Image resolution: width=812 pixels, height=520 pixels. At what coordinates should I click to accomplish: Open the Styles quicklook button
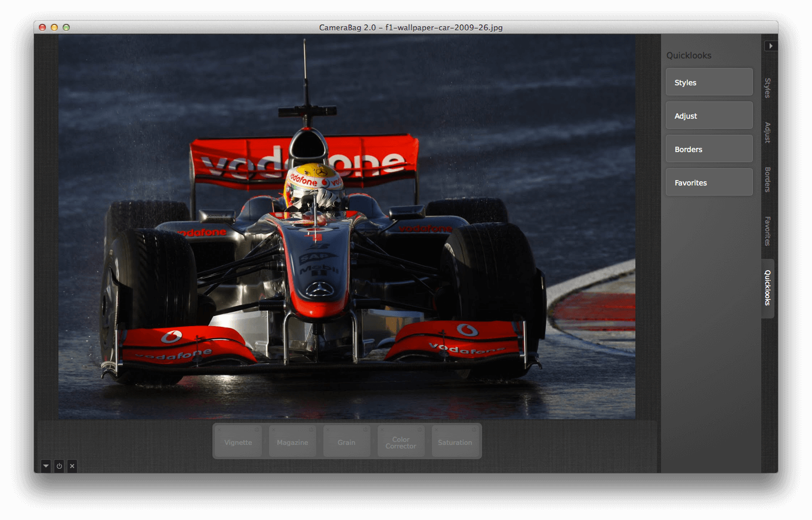point(709,82)
